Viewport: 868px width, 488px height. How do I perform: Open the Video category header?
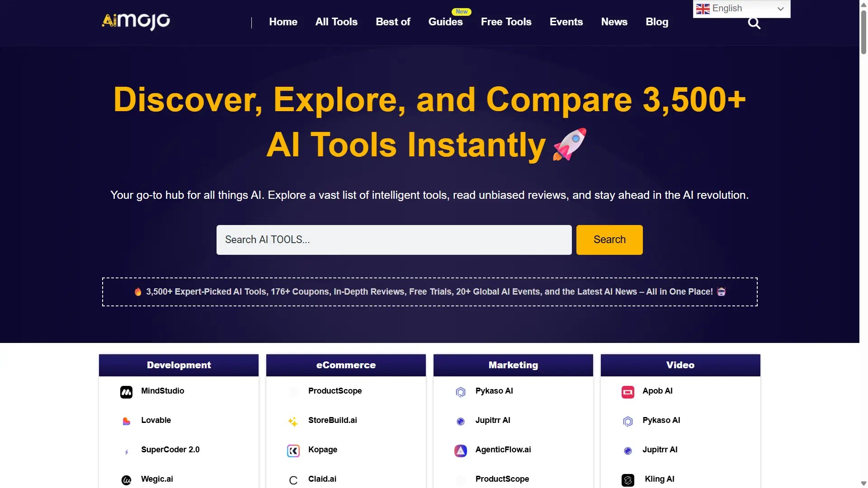(x=680, y=365)
